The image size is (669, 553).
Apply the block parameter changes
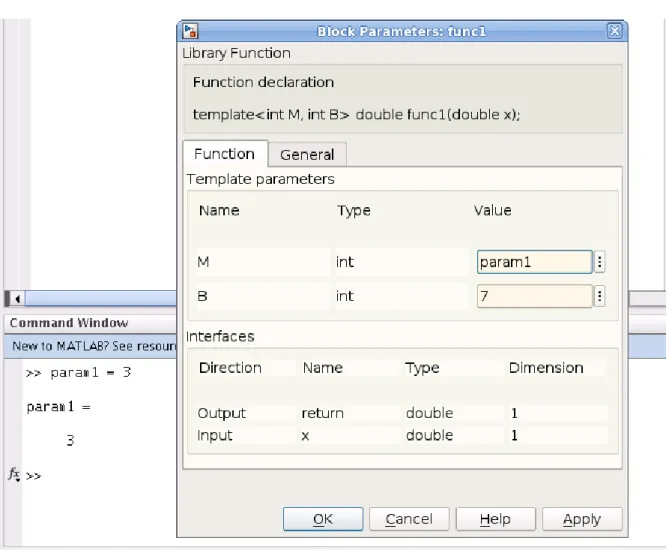[582, 519]
